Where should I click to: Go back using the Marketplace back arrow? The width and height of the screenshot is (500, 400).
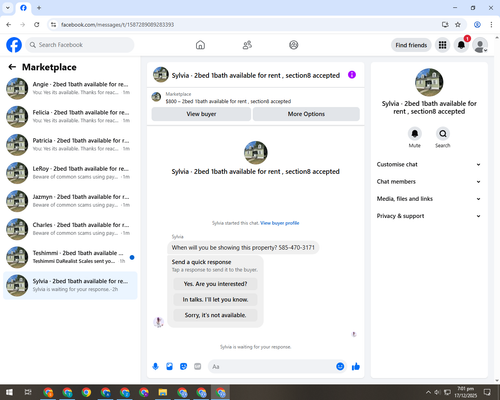pyautogui.click(x=12, y=67)
